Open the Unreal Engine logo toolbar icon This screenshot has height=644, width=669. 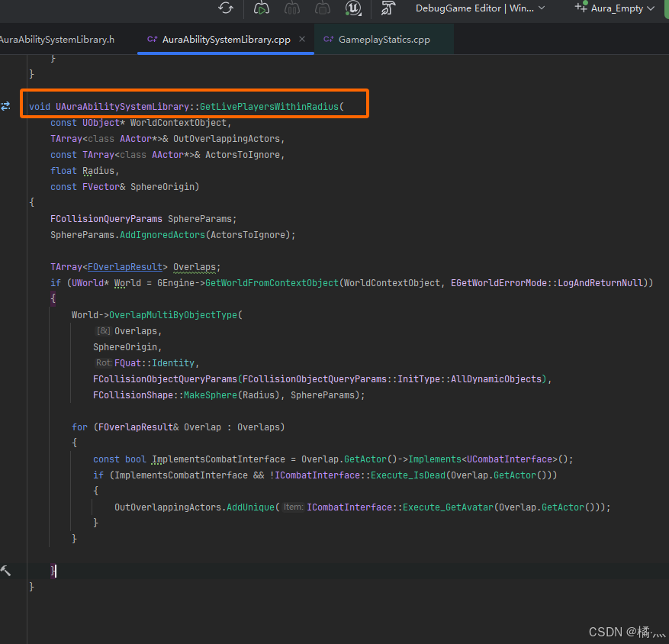353,8
